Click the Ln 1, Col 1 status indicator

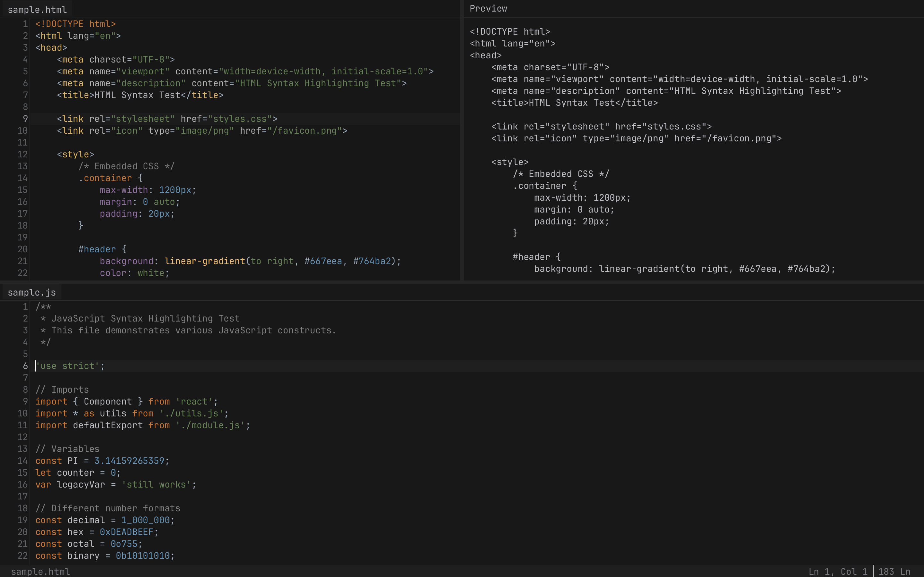click(x=838, y=571)
